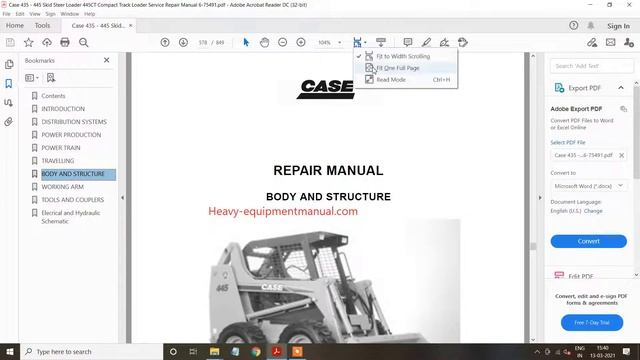Select the Highlight pen tool

coord(426,42)
